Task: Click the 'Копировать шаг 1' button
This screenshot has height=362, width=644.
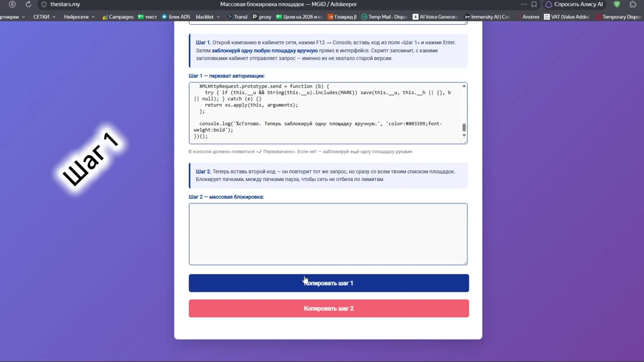Action: point(329,283)
